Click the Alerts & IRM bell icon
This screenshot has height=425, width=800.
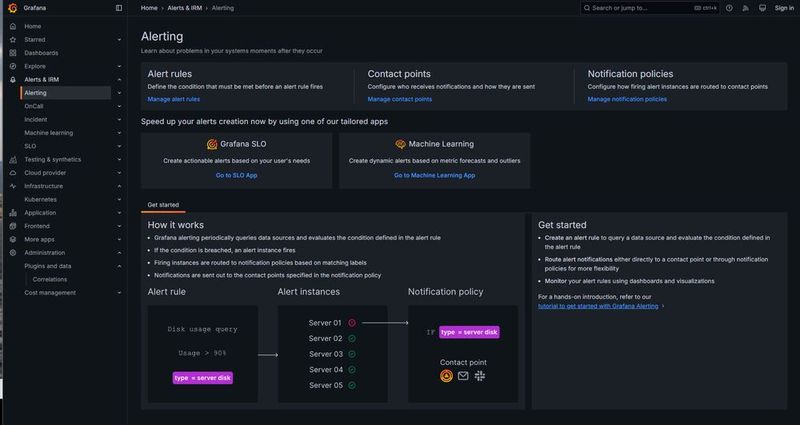click(x=13, y=80)
